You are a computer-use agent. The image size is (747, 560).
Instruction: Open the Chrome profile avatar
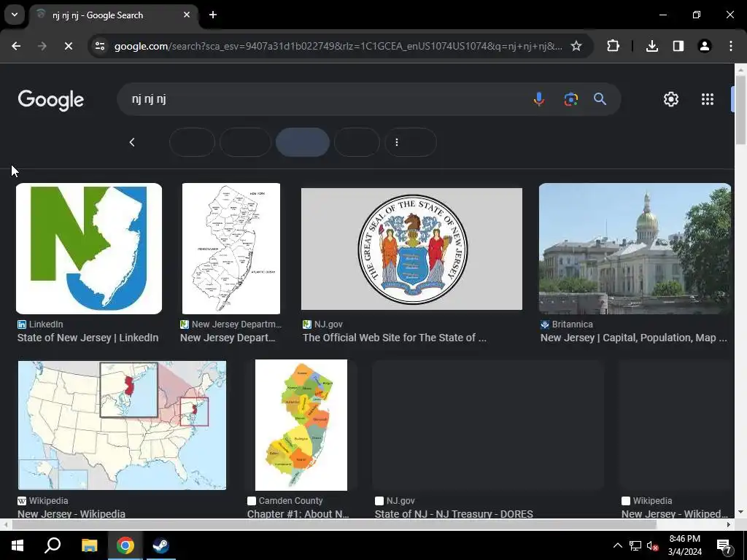coord(704,46)
